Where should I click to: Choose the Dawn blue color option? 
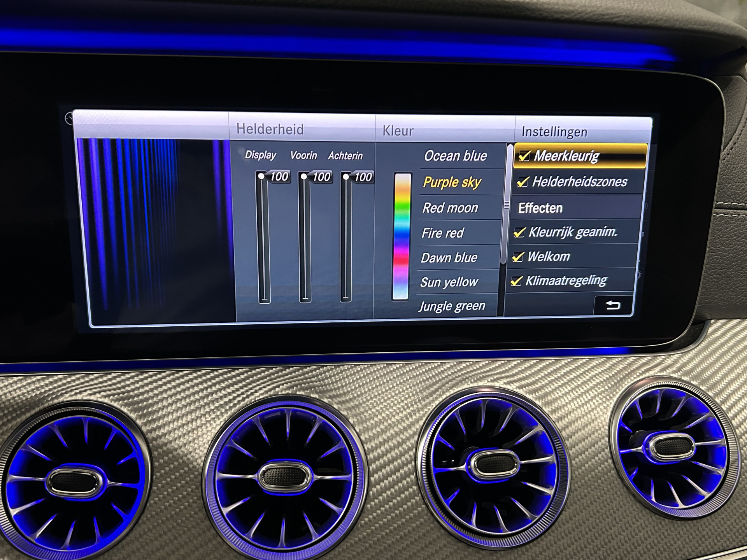pos(449,257)
